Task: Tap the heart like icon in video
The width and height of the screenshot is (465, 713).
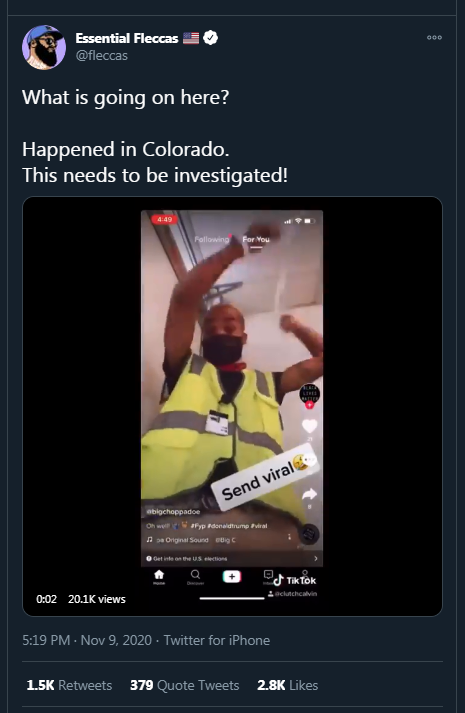Action: pos(310,426)
